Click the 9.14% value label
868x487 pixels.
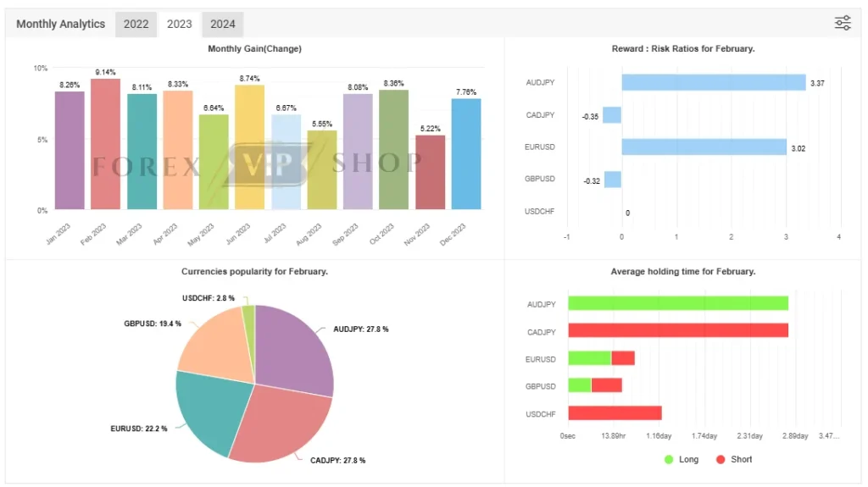[x=105, y=73]
